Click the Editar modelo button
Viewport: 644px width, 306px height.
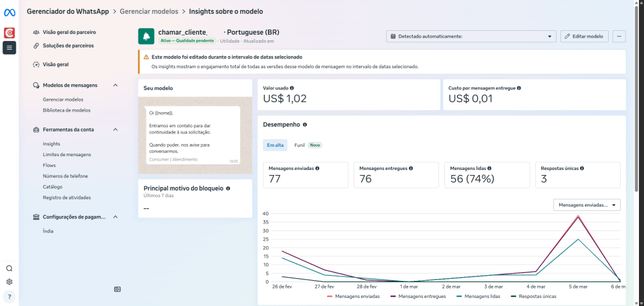click(584, 37)
